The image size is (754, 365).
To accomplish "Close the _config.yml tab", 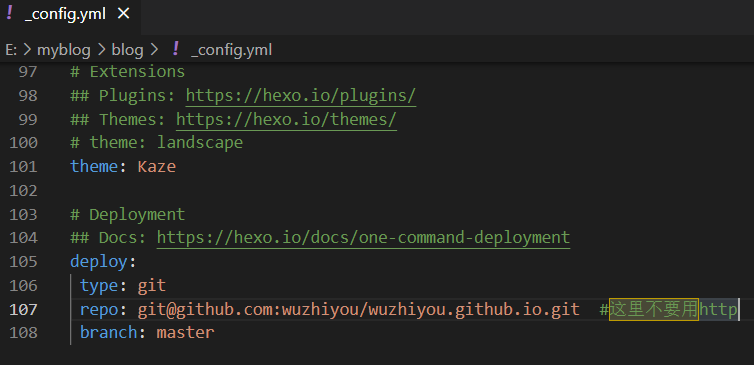I will 124,14.
